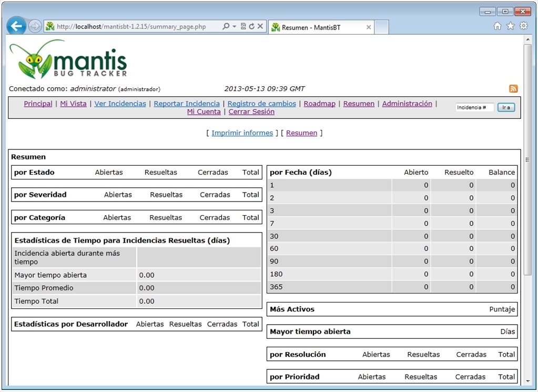Click the 'Ir a' jump button

(x=506, y=107)
